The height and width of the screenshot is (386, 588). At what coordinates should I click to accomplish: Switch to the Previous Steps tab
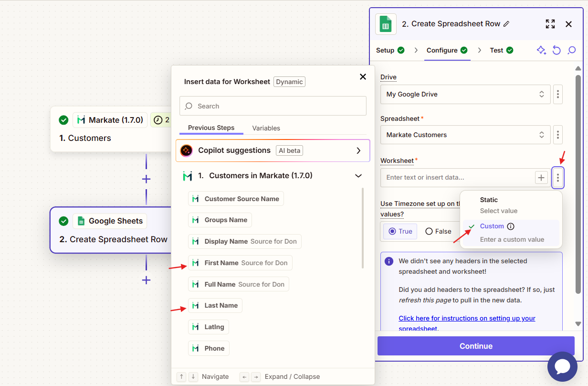[x=211, y=128]
